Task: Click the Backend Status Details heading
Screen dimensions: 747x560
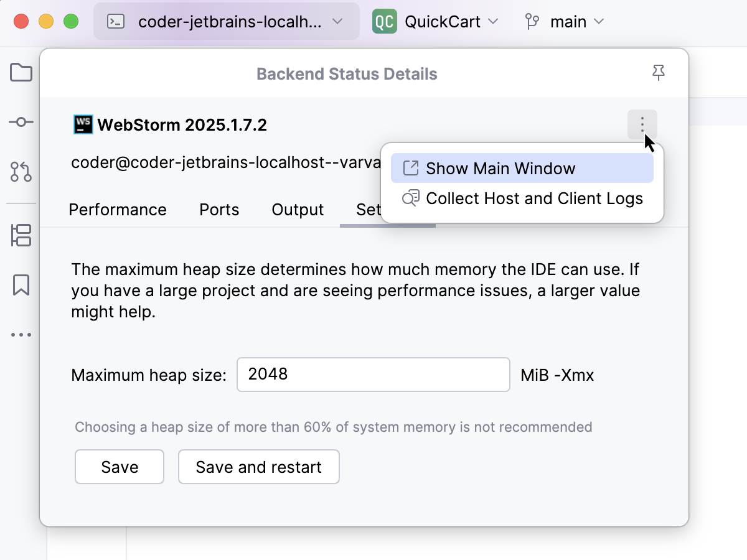Action: click(347, 74)
